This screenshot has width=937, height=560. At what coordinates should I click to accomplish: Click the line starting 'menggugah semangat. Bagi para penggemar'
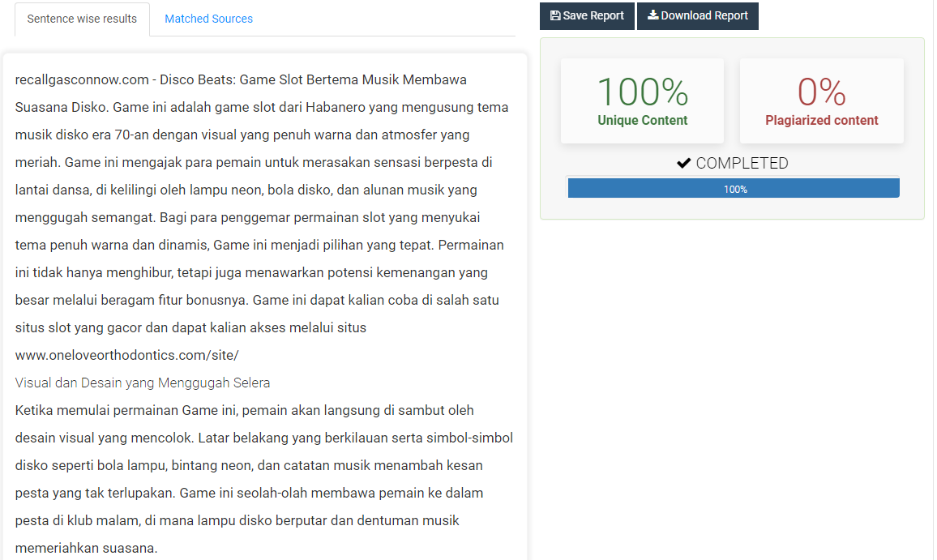click(247, 217)
